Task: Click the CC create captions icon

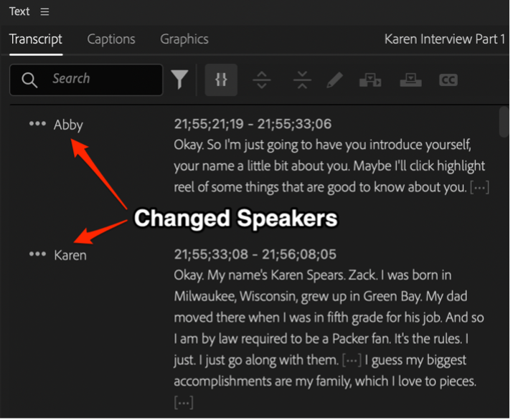Action: coord(448,80)
